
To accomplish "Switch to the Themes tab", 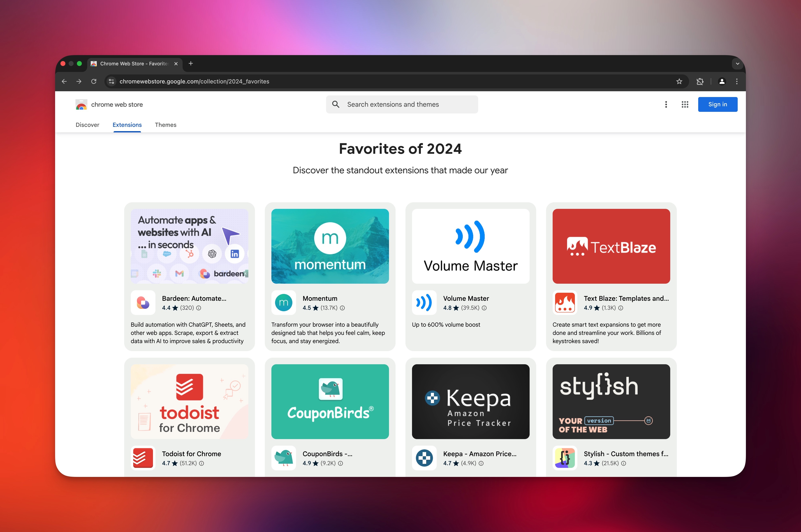I will 166,125.
